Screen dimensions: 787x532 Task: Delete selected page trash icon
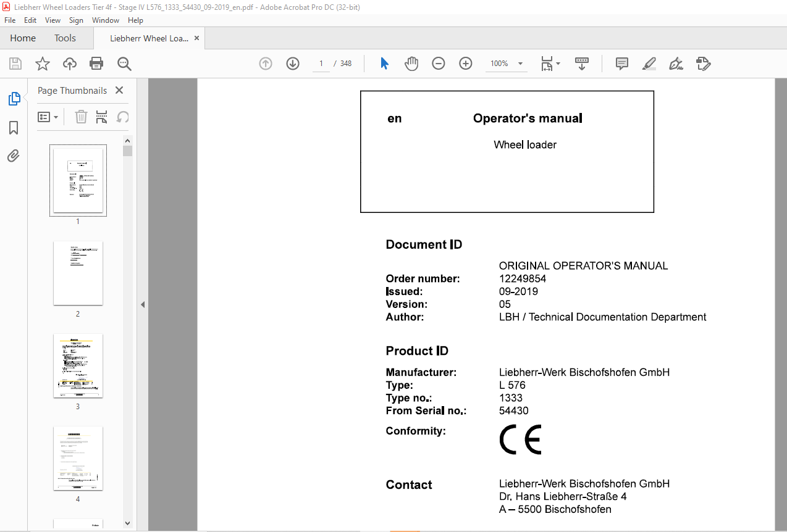coord(81,117)
